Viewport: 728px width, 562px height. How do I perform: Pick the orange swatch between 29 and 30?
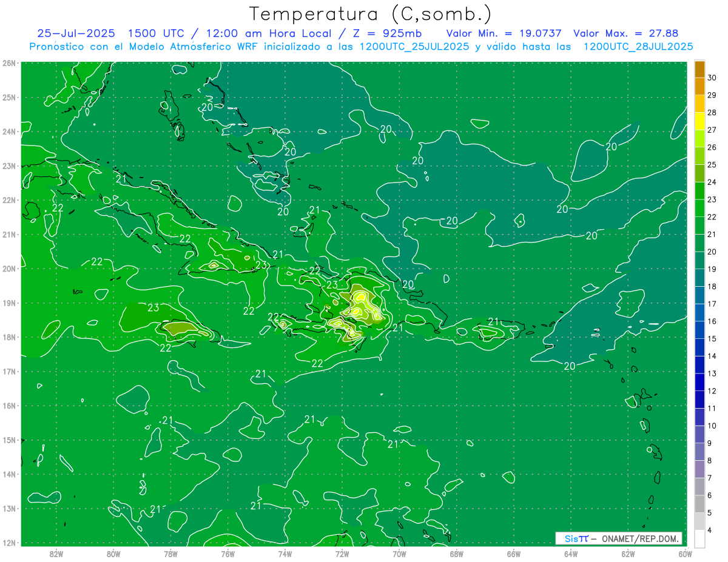pyautogui.click(x=699, y=87)
